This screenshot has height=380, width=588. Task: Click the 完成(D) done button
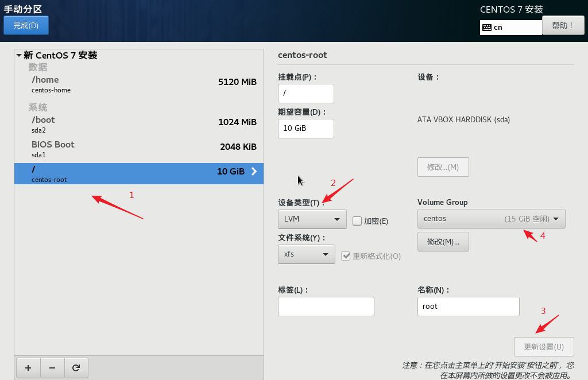26,25
